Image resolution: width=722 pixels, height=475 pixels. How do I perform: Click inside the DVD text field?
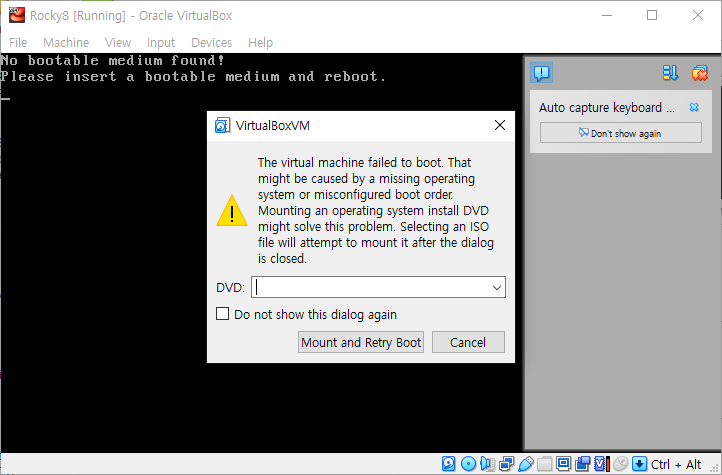(371, 287)
